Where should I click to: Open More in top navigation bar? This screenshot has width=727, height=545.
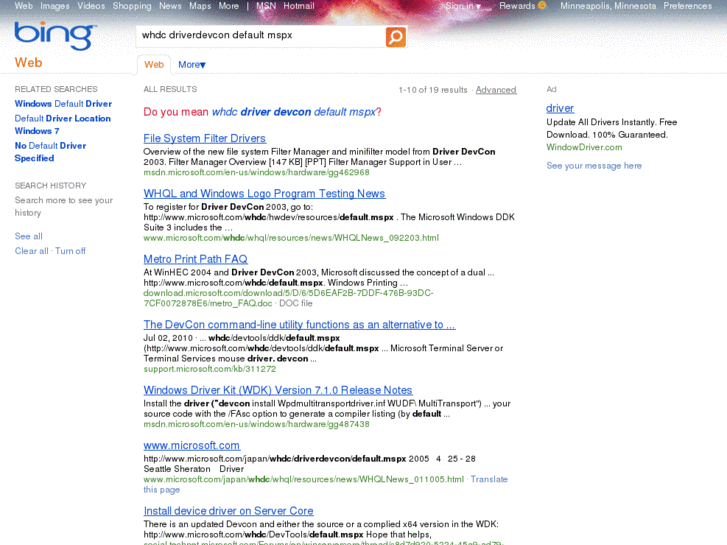coord(229,6)
